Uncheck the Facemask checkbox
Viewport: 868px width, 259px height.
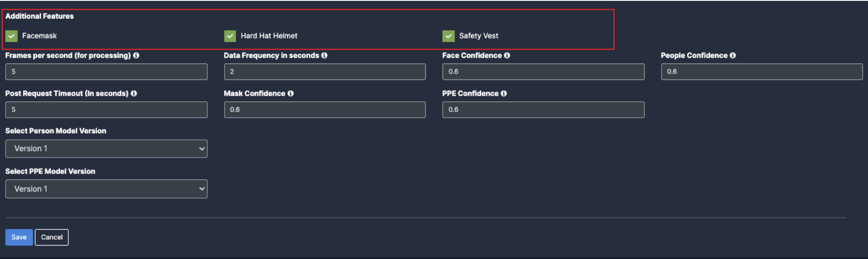[x=12, y=36]
